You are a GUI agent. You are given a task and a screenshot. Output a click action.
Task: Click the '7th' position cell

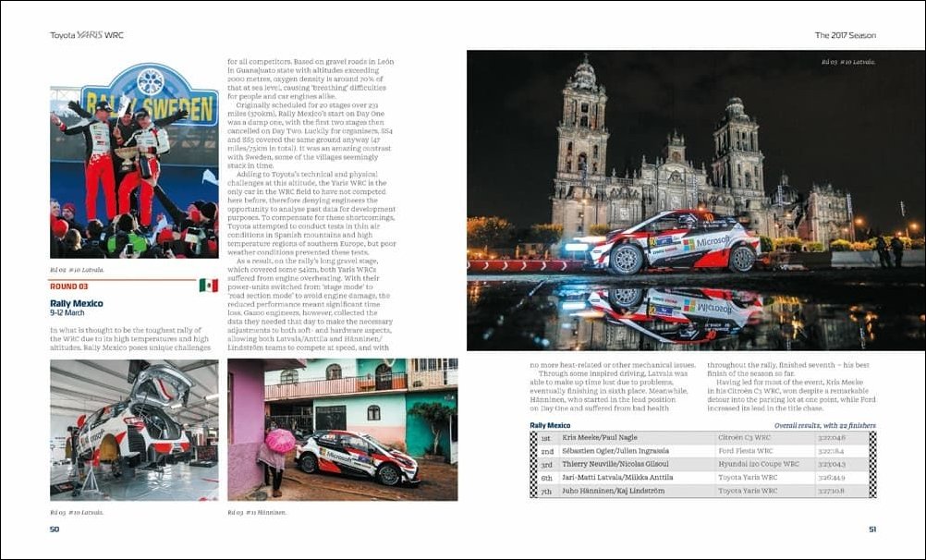click(546, 492)
